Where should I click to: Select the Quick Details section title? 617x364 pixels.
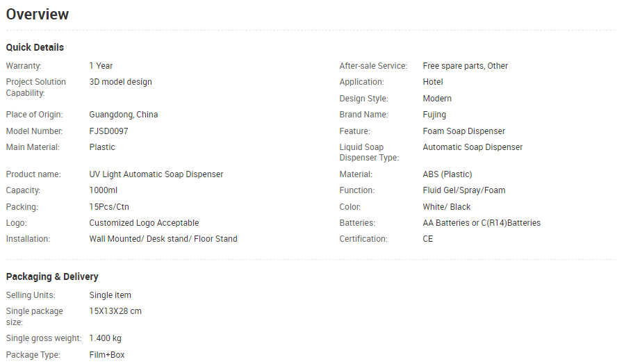(35, 47)
